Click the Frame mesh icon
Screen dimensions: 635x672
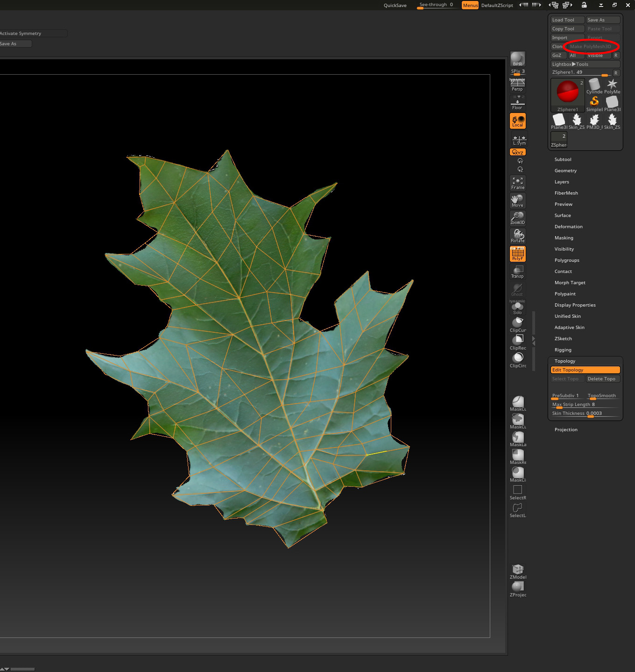[x=517, y=183]
